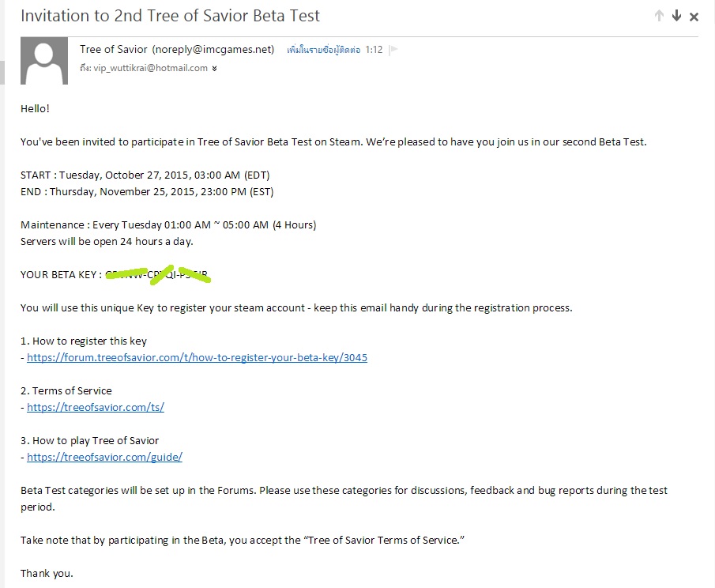Go to previous message with up arrow
The width and height of the screenshot is (715, 588).
pos(659,16)
